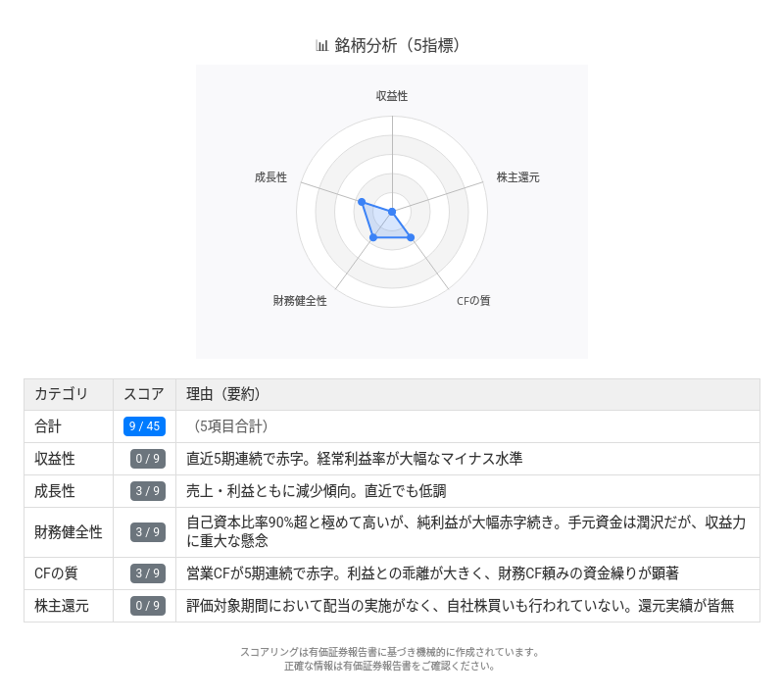
Task: Click the bar chart icon beside 銘柄分析 title
Action: [x=321, y=45]
